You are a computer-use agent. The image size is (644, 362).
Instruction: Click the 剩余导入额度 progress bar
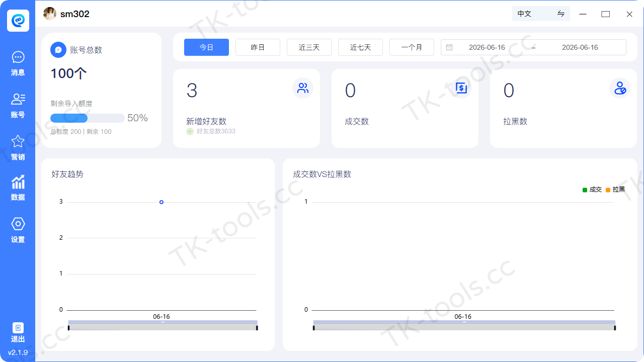pos(87,118)
